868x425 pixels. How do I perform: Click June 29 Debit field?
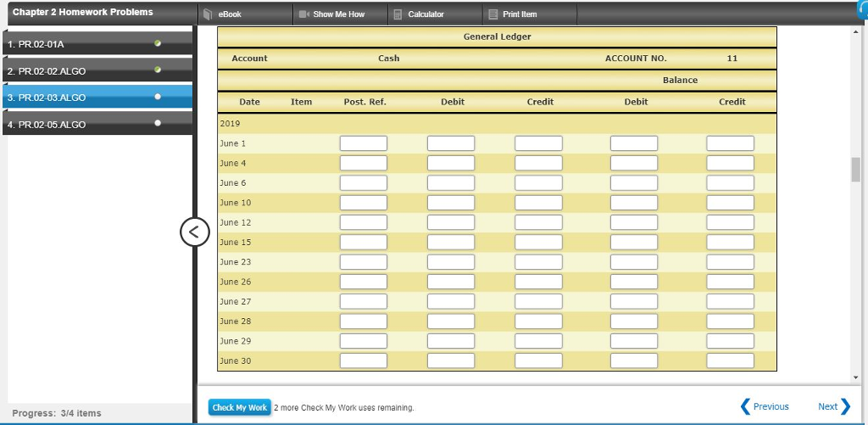pos(451,341)
